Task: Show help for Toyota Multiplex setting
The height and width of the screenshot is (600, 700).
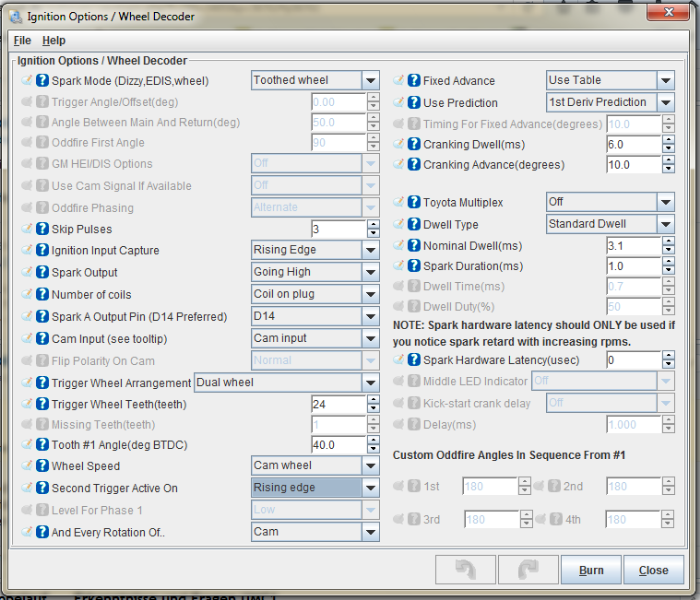Action: coord(413,202)
